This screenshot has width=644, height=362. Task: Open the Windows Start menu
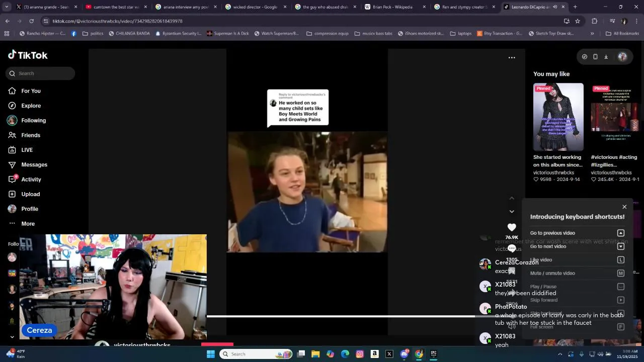click(x=211, y=354)
